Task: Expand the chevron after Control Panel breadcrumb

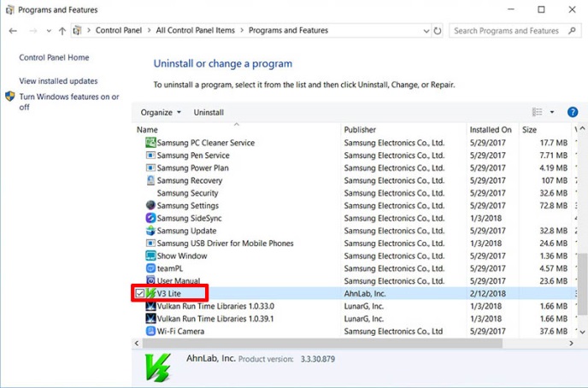Action: 149,31
